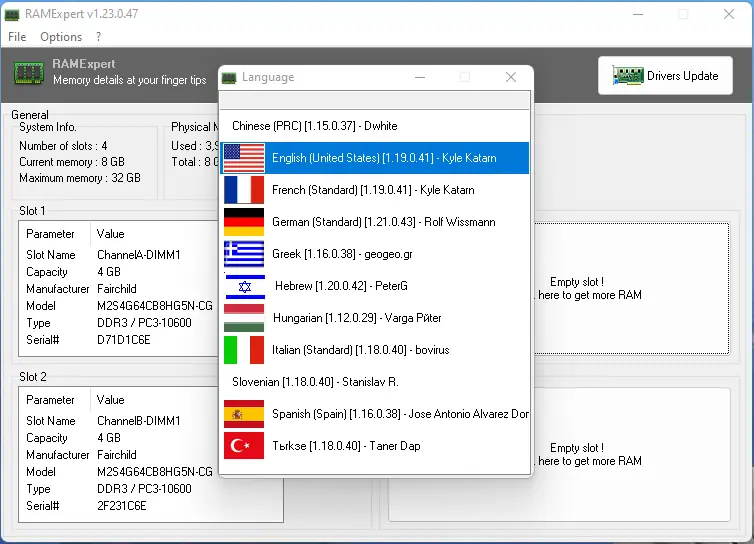The image size is (754, 544).
Task: Close the RAMExpert main window
Action: [729, 14]
